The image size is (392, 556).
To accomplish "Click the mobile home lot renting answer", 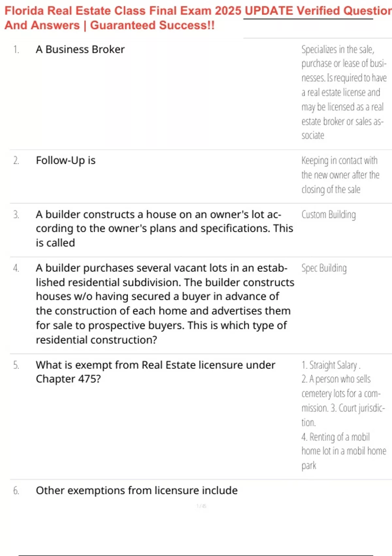I will (x=343, y=451).
